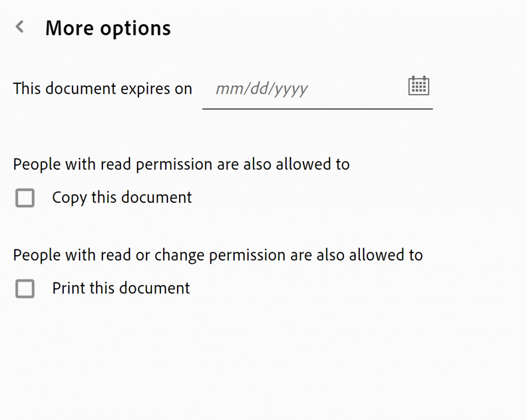527x420 pixels.
Task: Click the More options heading
Action: tap(108, 28)
